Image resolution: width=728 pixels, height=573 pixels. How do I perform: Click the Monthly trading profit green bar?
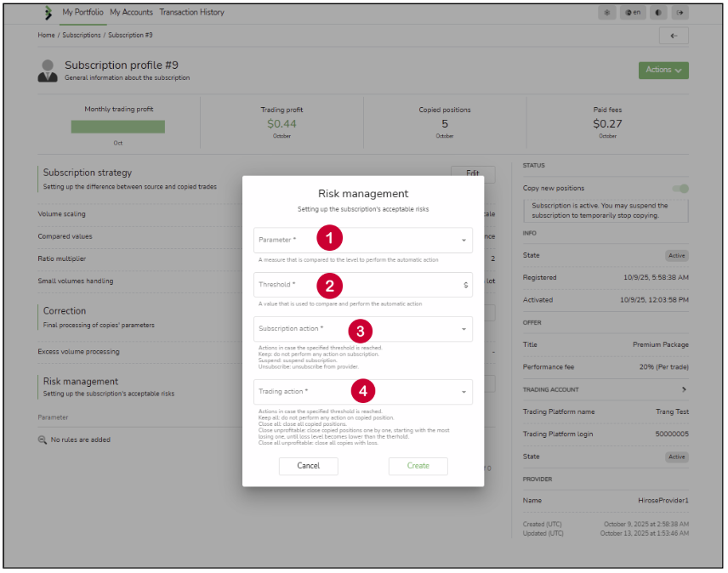118,127
